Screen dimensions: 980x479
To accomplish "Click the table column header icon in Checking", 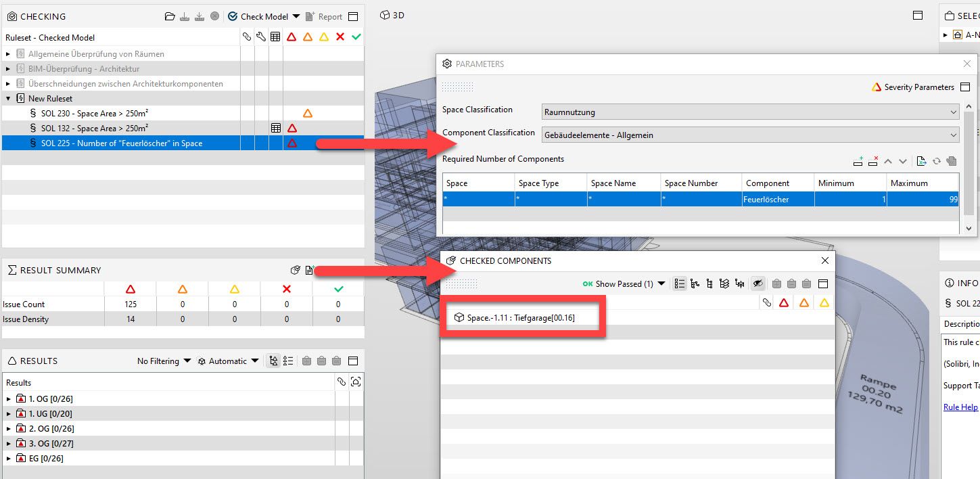I will (x=275, y=37).
